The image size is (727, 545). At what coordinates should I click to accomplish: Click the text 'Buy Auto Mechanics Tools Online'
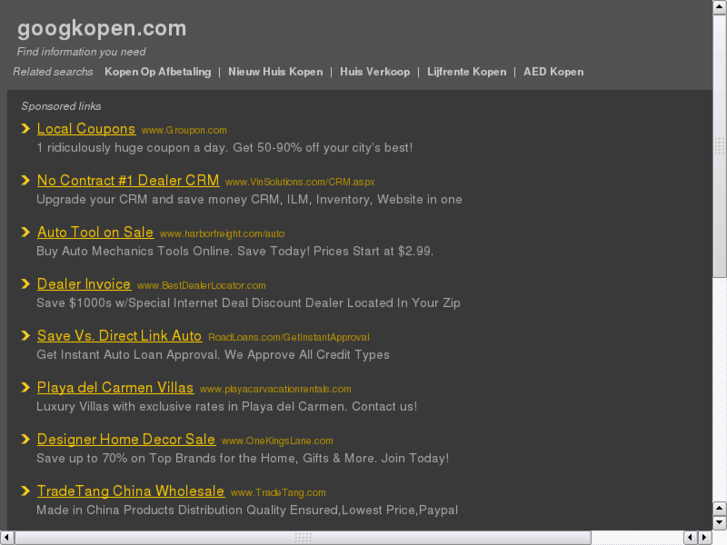click(x=134, y=251)
